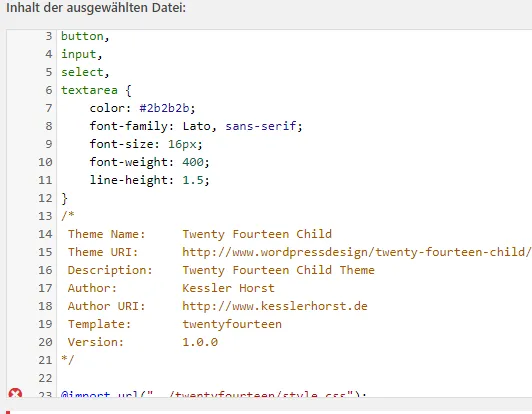Image resolution: width=532 pixels, height=414 pixels.
Task: Click the font-weight 400 value
Action: click(x=193, y=162)
